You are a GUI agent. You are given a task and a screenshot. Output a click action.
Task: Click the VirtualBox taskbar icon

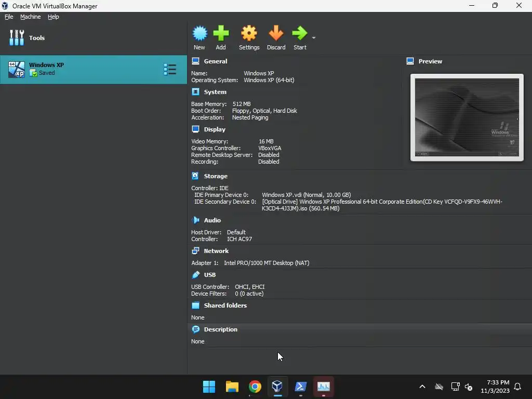(x=277, y=387)
